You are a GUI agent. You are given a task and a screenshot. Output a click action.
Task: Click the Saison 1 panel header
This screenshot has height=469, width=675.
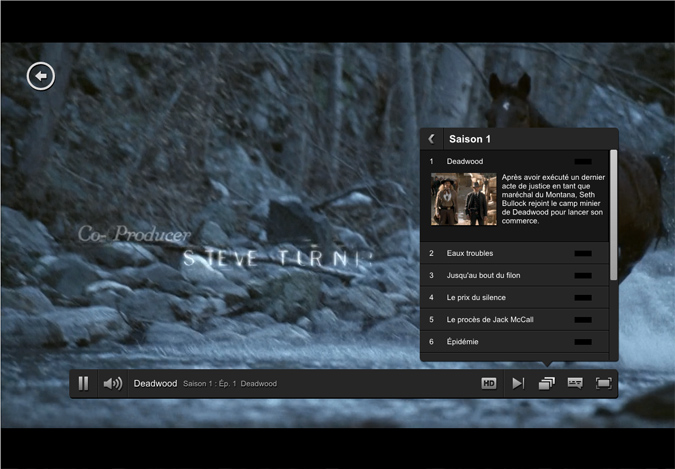(x=520, y=139)
